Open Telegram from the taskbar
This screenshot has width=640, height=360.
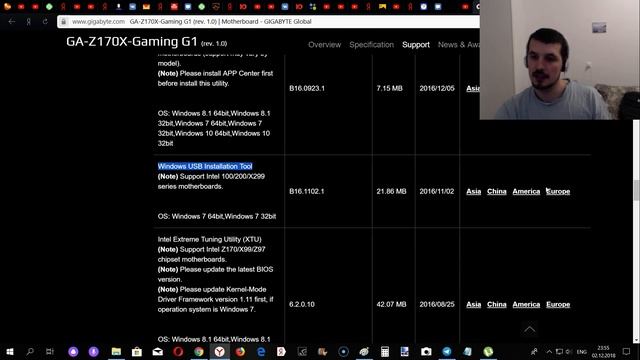coord(447,351)
